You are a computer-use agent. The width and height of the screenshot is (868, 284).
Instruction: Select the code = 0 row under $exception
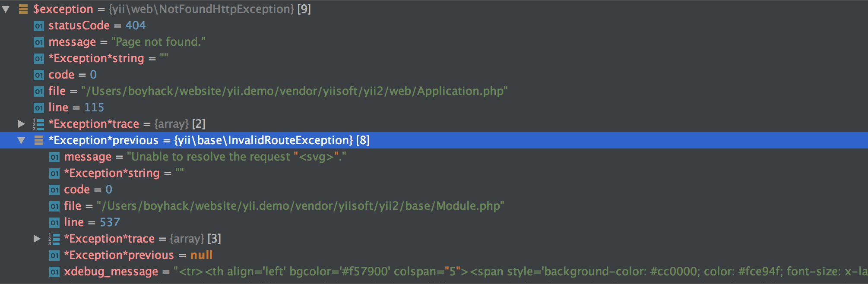434,75
